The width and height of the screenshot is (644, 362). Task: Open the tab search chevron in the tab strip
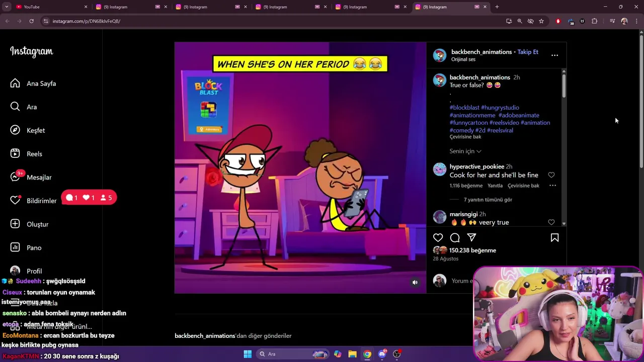[x=7, y=7]
